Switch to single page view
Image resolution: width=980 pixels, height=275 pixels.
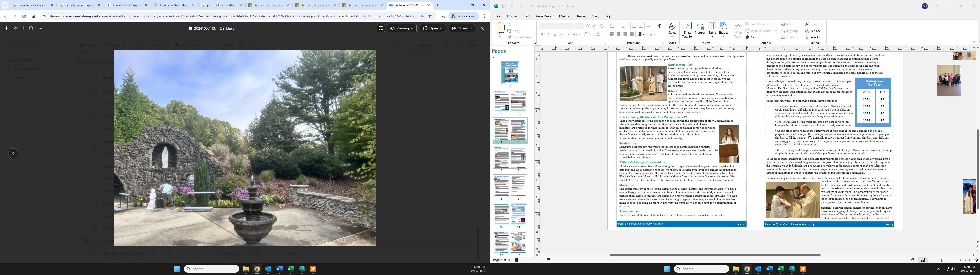point(912,260)
